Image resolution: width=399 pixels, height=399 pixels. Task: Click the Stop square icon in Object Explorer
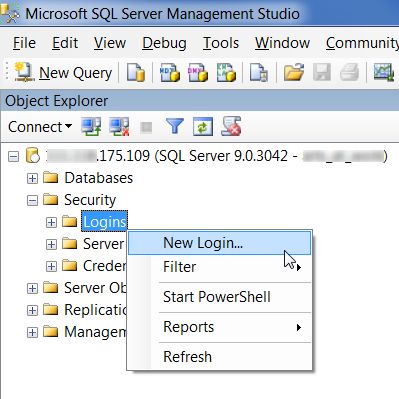click(x=146, y=127)
